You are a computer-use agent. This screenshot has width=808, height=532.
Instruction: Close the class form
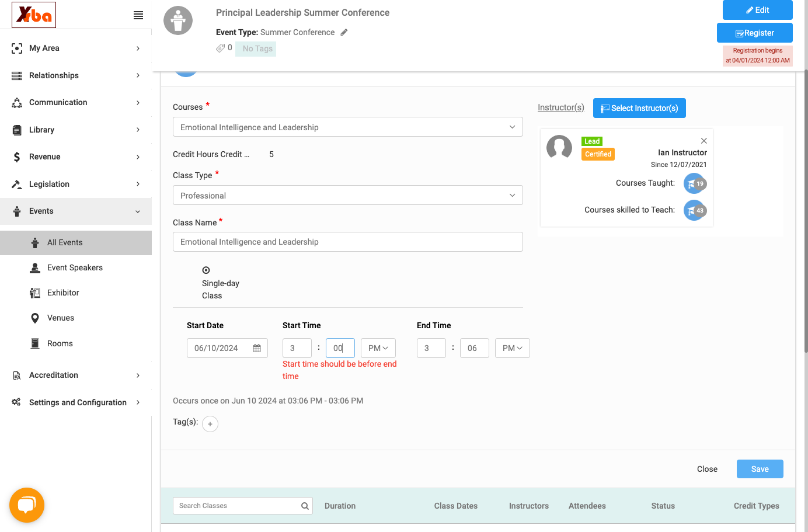coord(707,469)
